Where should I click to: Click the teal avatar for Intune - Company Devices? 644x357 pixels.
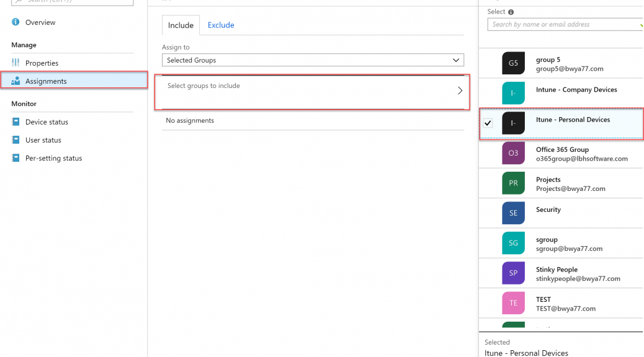click(x=513, y=93)
